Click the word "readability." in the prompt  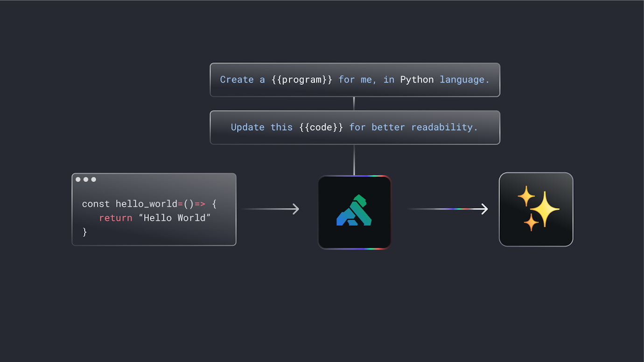pos(444,127)
